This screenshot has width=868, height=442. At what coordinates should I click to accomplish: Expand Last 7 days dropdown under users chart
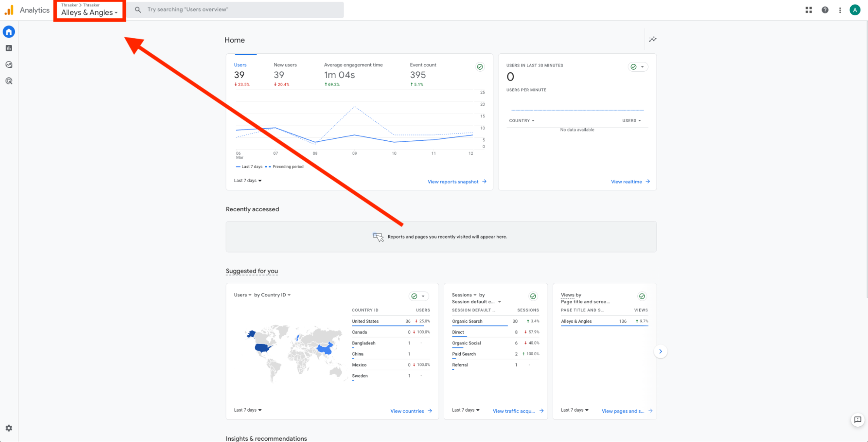pyautogui.click(x=248, y=181)
